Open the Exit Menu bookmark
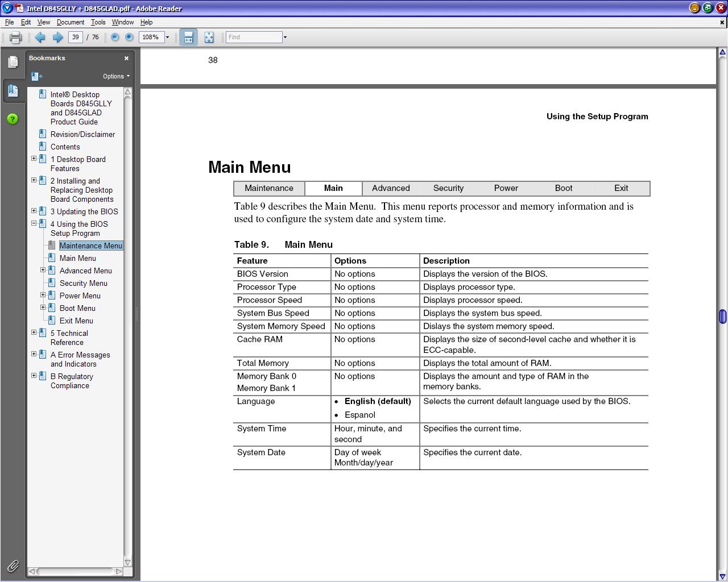The image size is (728, 582). 76,321
